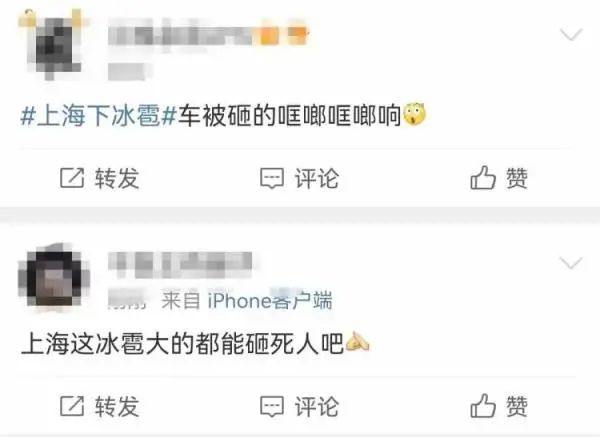Tap 评论 label on second post

point(317,406)
